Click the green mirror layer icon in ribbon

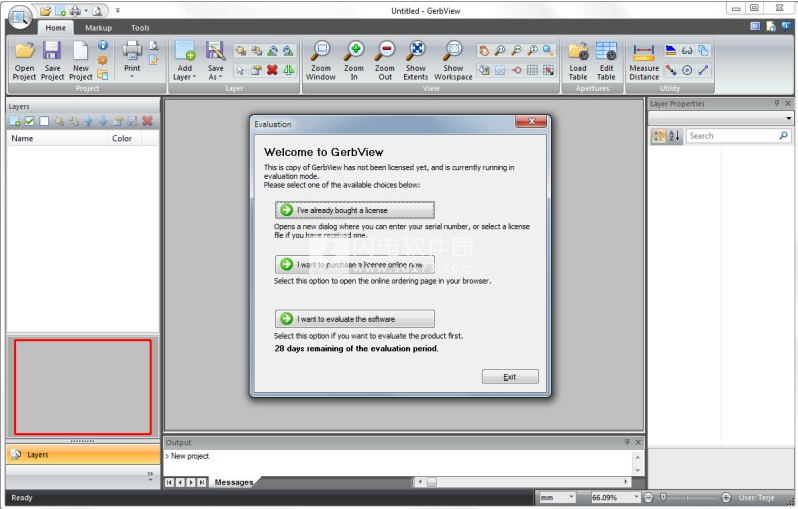(289, 70)
